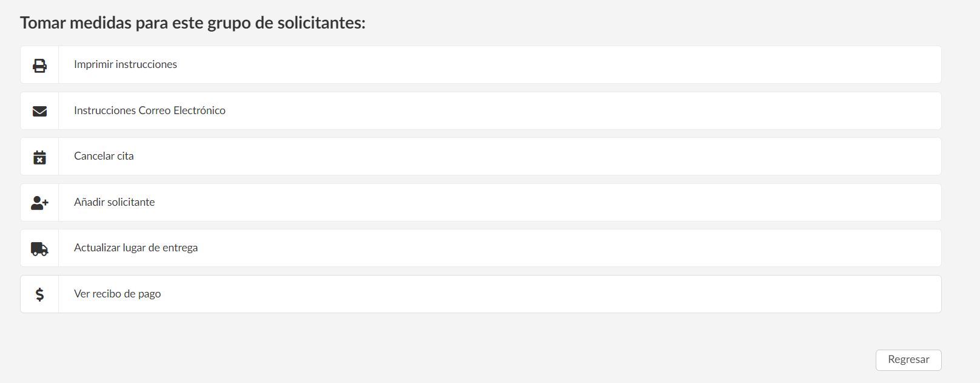Image resolution: width=980 pixels, height=383 pixels.
Task: Select Actualizar lugar de entrega label
Action: pos(136,248)
